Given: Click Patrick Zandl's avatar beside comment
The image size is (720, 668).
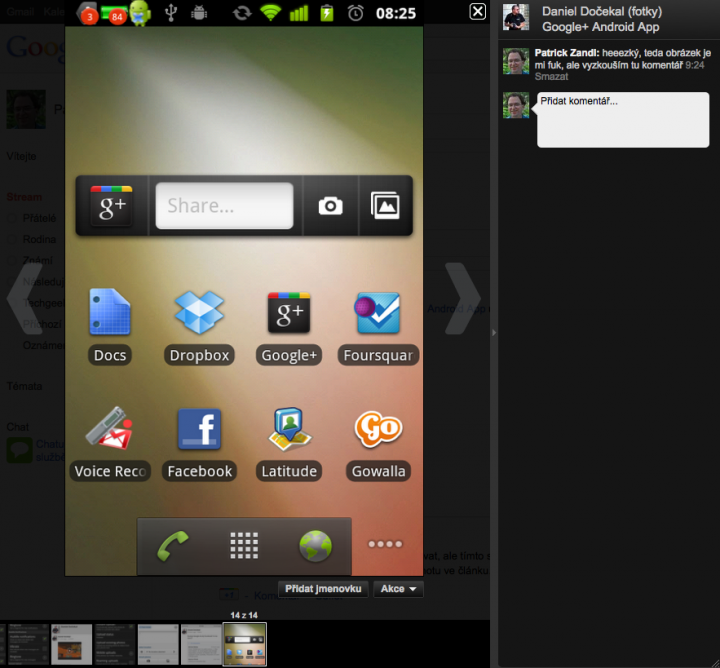Looking at the screenshot, I should pyautogui.click(x=516, y=61).
